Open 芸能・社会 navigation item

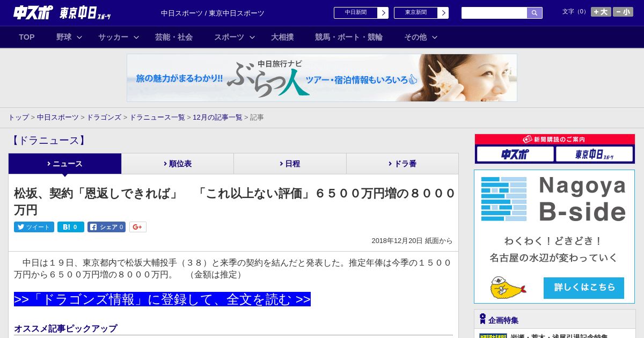[174, 37]
